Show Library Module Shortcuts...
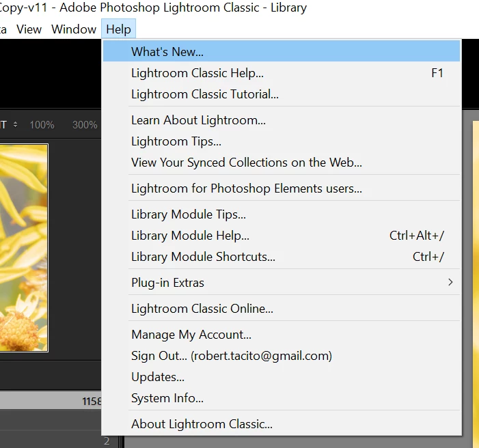Screen dimensions: 479x448 click(x=282, y=257)
